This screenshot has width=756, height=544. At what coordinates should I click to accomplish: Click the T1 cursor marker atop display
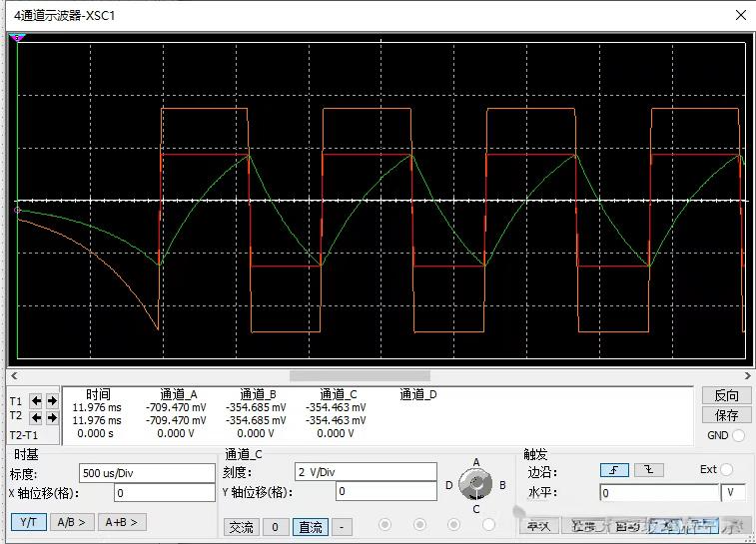pos(17,37)
